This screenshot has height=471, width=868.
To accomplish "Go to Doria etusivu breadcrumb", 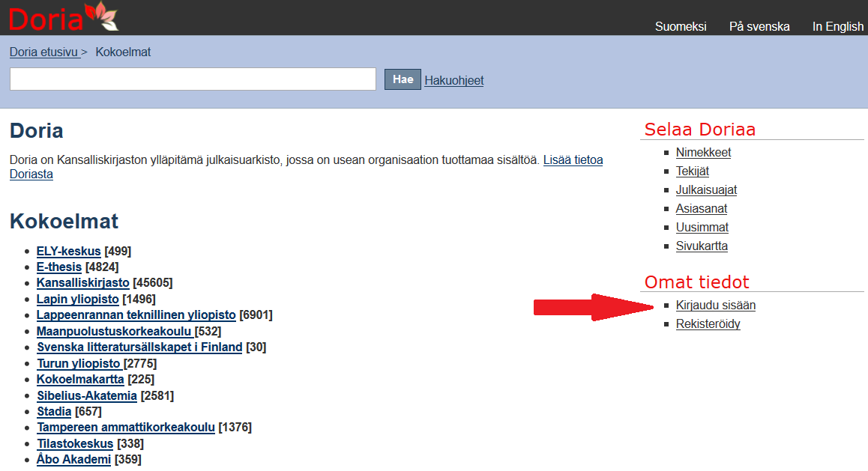I will [x=44, y=52].
